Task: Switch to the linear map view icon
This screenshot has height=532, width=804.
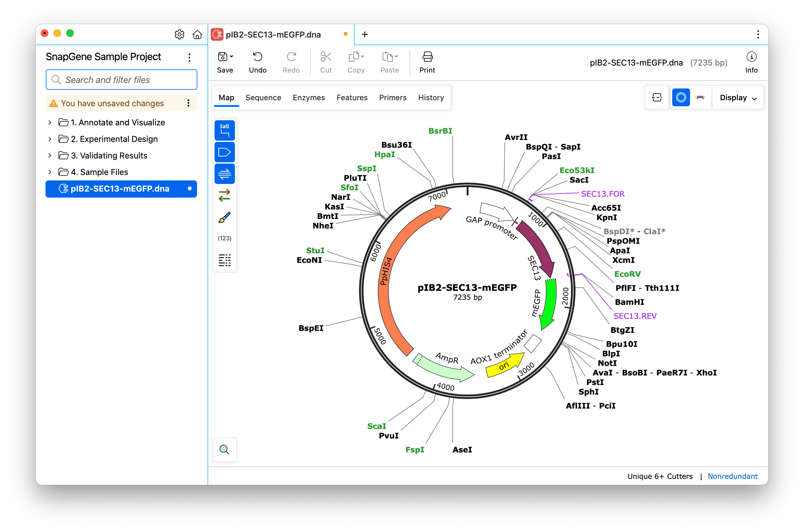Action: (x=700, y=98)
